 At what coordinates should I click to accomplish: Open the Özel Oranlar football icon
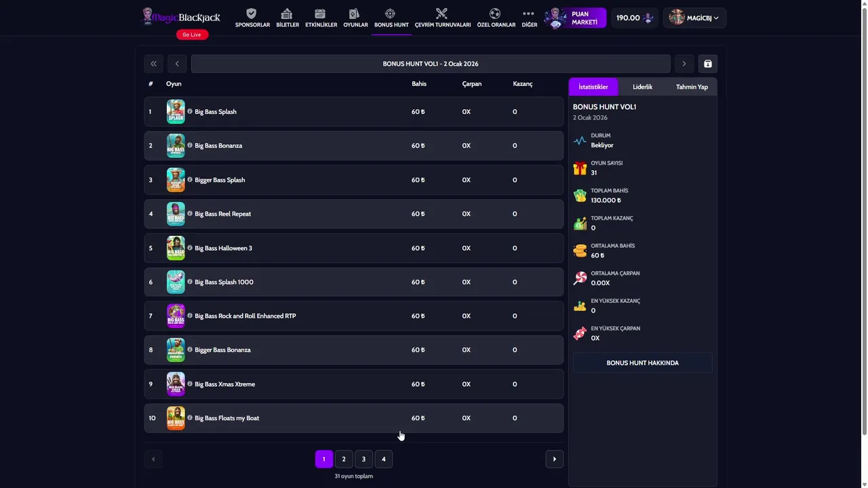(x=495, y=14)
